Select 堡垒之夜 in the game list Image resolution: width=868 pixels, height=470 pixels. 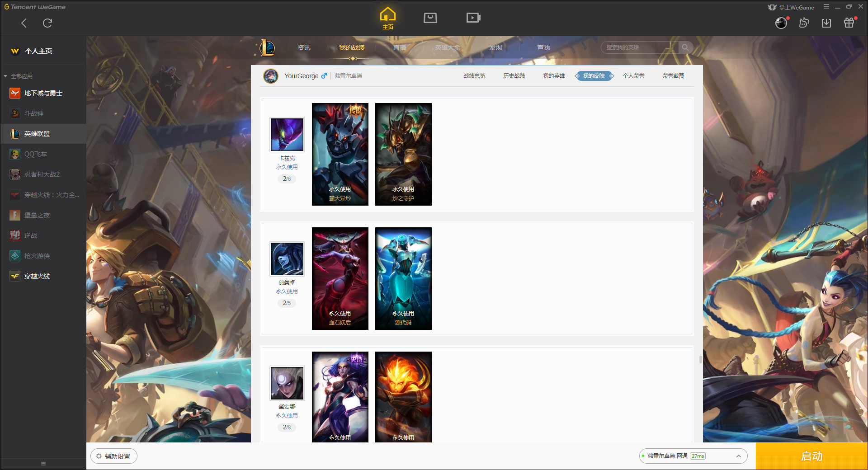coord(43,215)
